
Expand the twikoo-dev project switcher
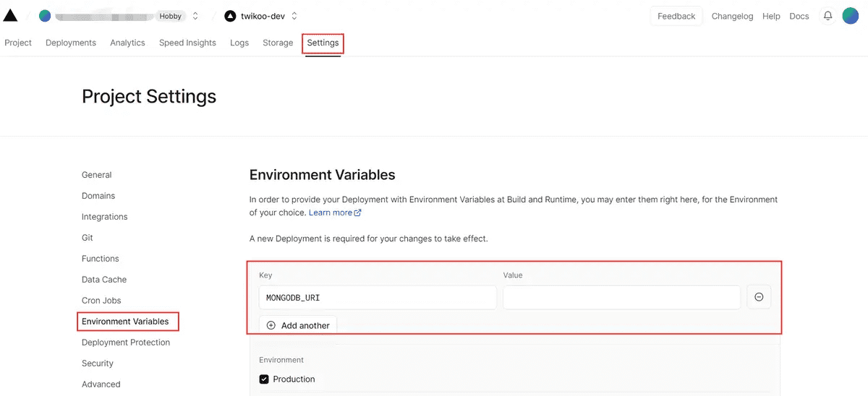click(x=294, y=16)
